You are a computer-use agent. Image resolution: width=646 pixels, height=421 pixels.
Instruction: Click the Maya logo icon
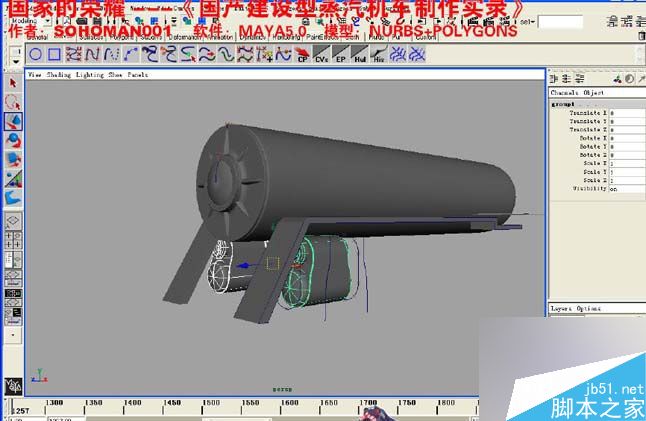pos(13,386)
